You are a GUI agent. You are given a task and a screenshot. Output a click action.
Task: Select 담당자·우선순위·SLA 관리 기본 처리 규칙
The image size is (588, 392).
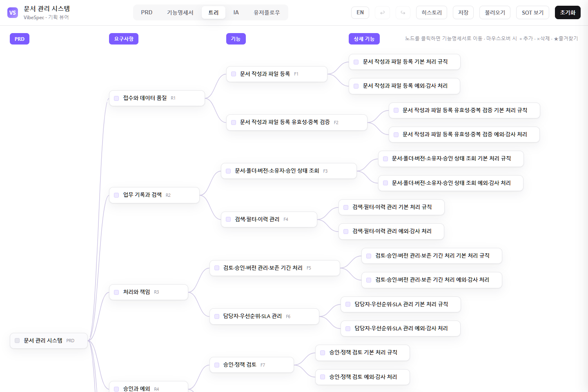point(401,304)
